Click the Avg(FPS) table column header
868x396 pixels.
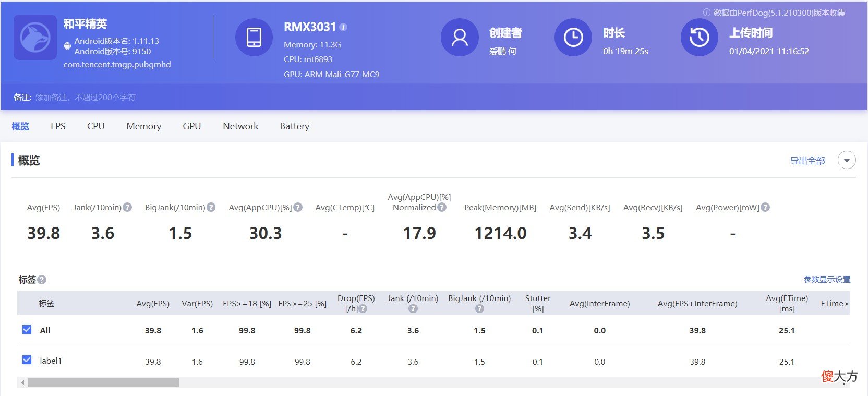[x=153, y=304]
